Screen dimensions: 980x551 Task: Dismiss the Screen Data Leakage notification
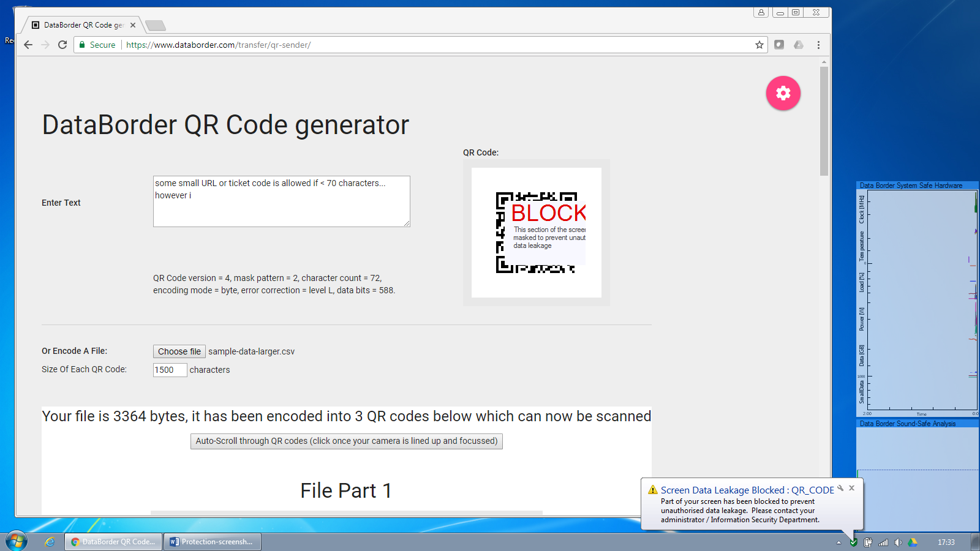[851, 488]
